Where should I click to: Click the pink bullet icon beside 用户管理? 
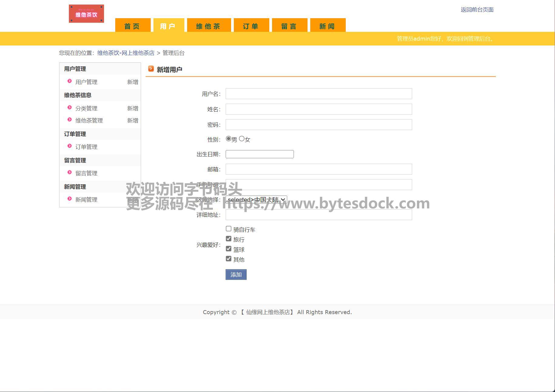pos(69,81)
